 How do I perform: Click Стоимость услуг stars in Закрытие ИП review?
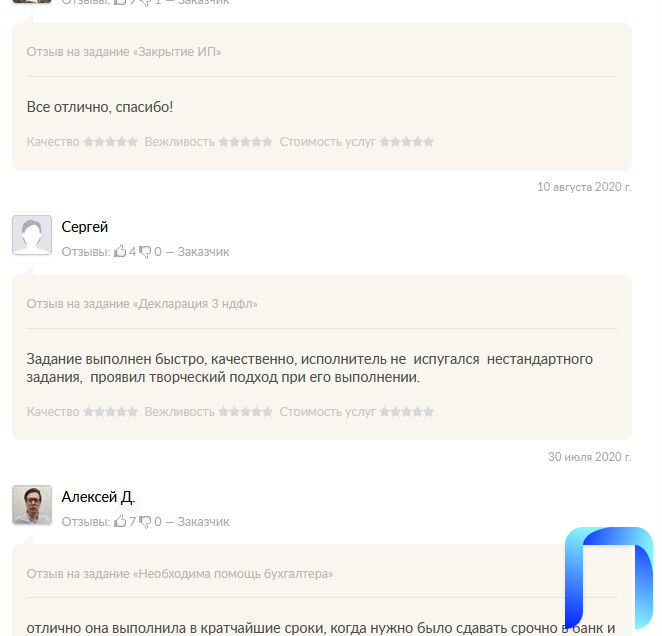[407, 141]
